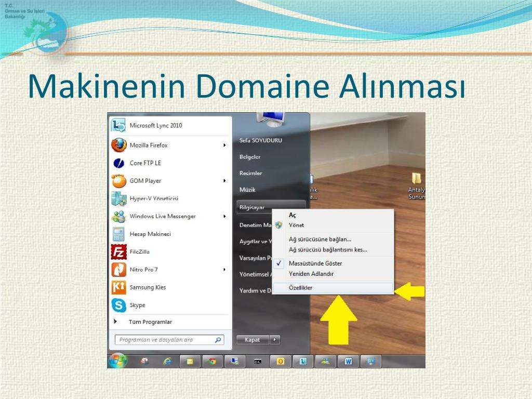Open Core FTP LE program

[170, 163]
